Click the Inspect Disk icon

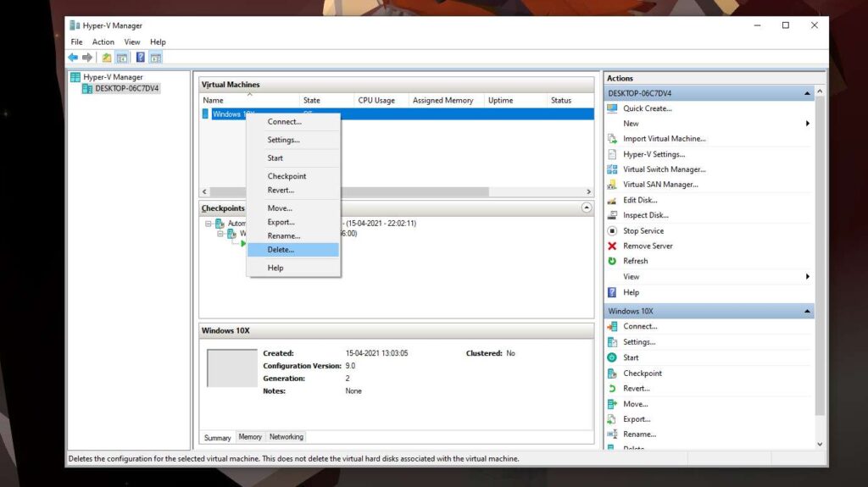pyautogui.click(x=612, y=215)
